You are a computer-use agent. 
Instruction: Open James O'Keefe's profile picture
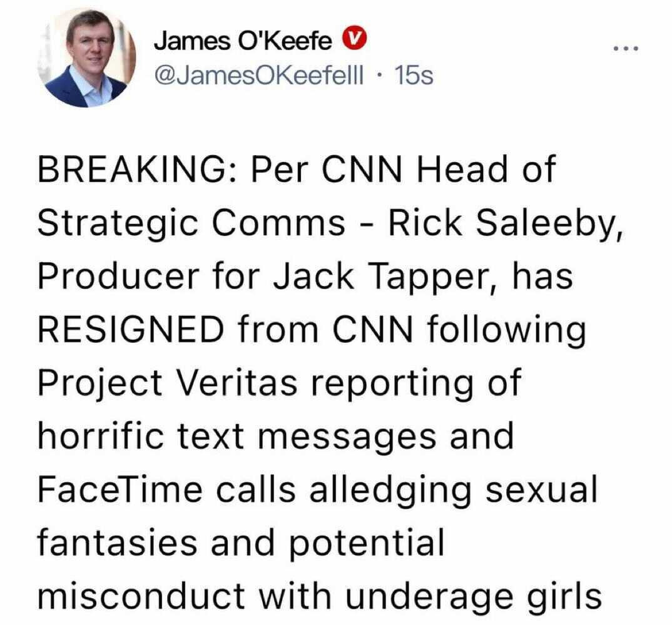tap(88, 58)
